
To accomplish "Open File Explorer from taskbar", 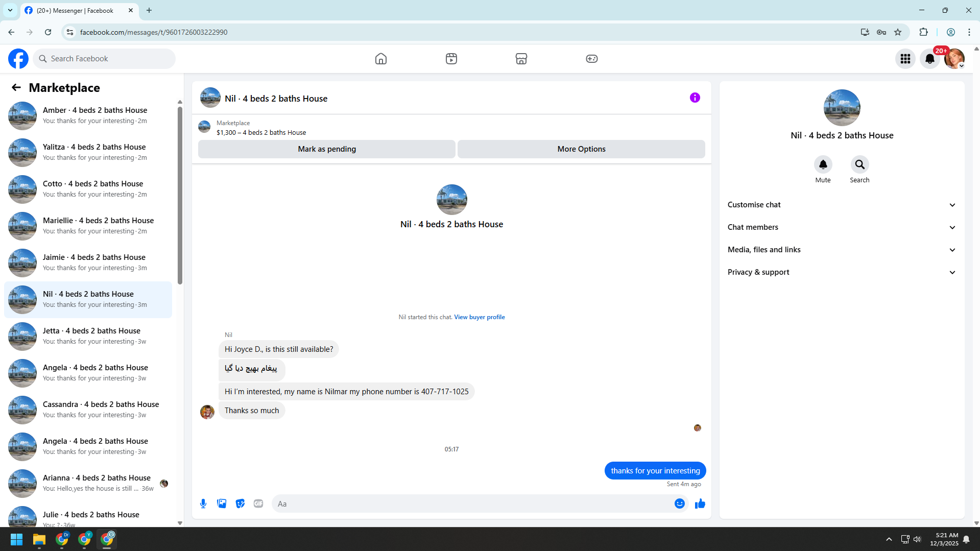I will click(x=39, y=539).
